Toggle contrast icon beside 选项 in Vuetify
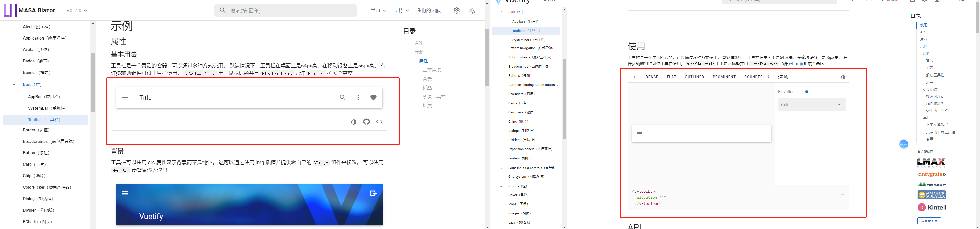The image size is (980, 229). (843, 77)
